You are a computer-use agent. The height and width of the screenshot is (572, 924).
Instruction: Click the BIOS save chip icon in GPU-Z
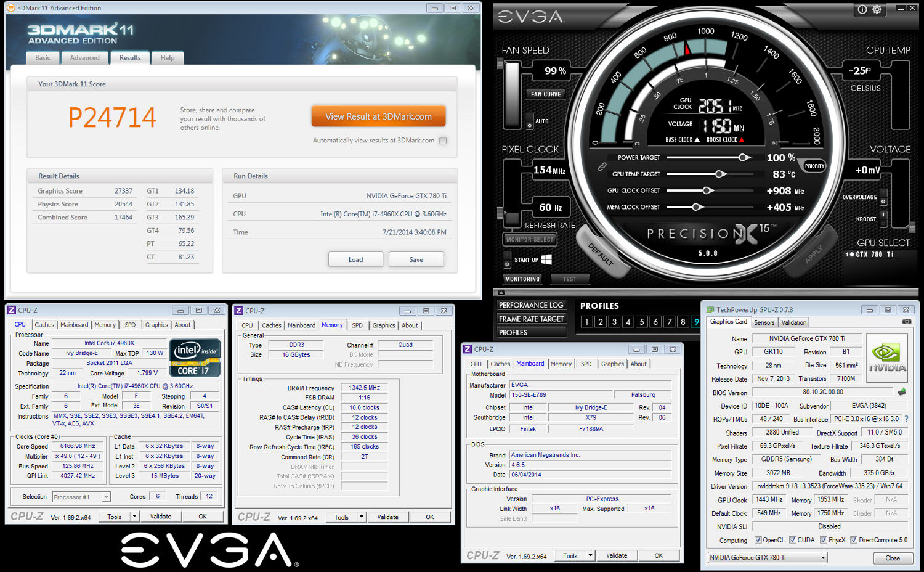(902, 392)
